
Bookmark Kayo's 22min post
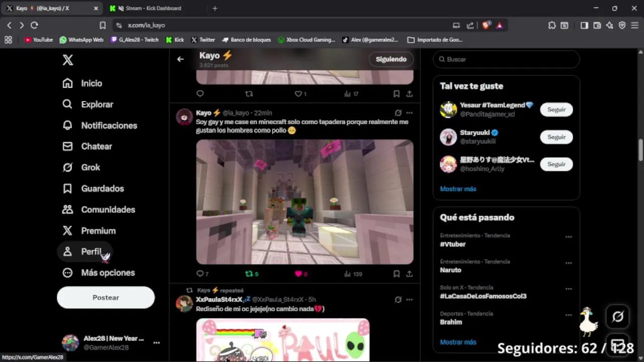(396, 274)
